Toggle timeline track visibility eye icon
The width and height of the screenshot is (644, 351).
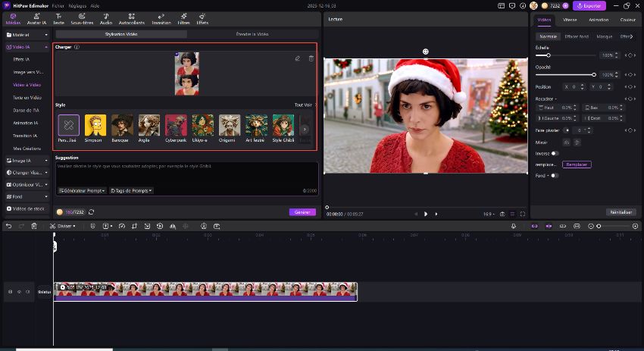coord(19,291)
